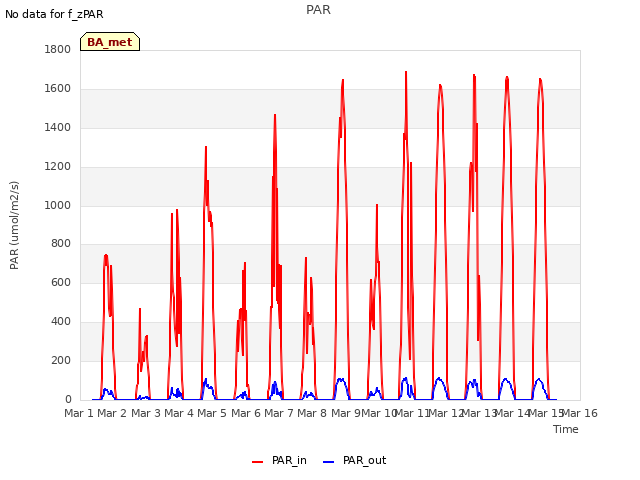
Task: Click the 1000 y-axis tick label
Action: tap(58, 205)
